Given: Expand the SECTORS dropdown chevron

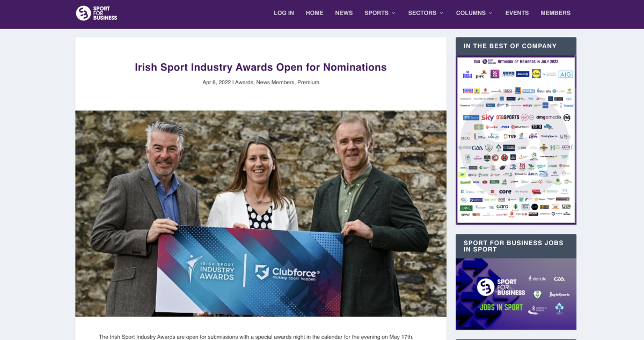Looking at the screenshot, I should coord(441,13).
